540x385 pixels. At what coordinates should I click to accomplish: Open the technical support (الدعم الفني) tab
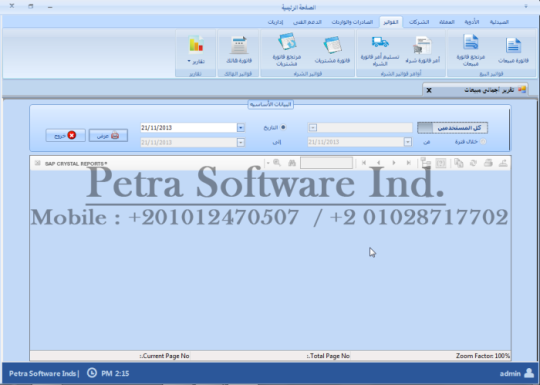(x=307, y=22)
